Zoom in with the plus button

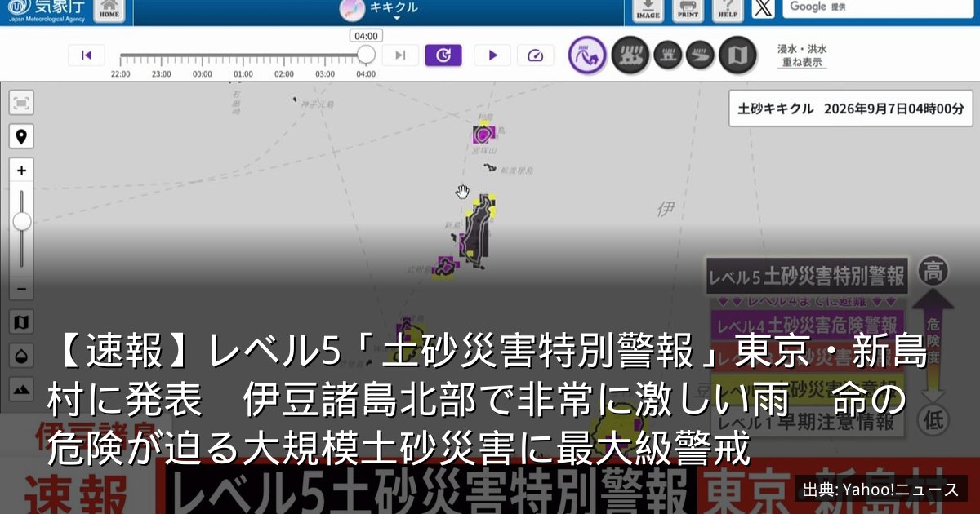tap(21, 171)
